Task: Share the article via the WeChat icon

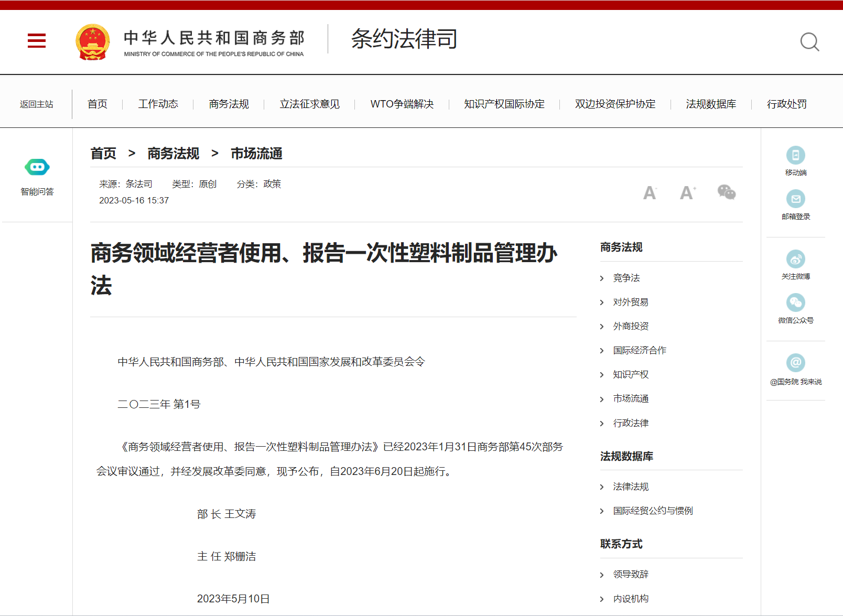Action: (727, 193)
